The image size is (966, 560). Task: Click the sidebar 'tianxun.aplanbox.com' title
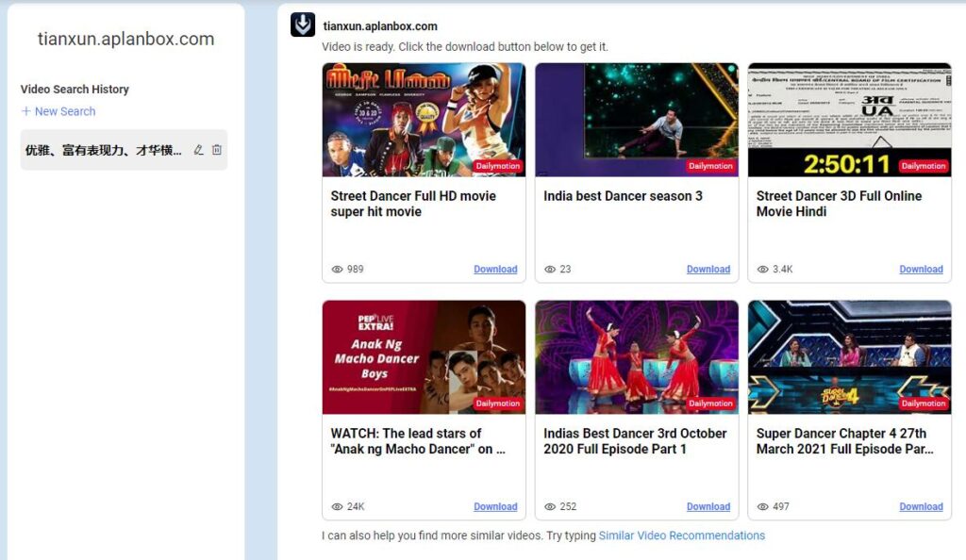125,39
